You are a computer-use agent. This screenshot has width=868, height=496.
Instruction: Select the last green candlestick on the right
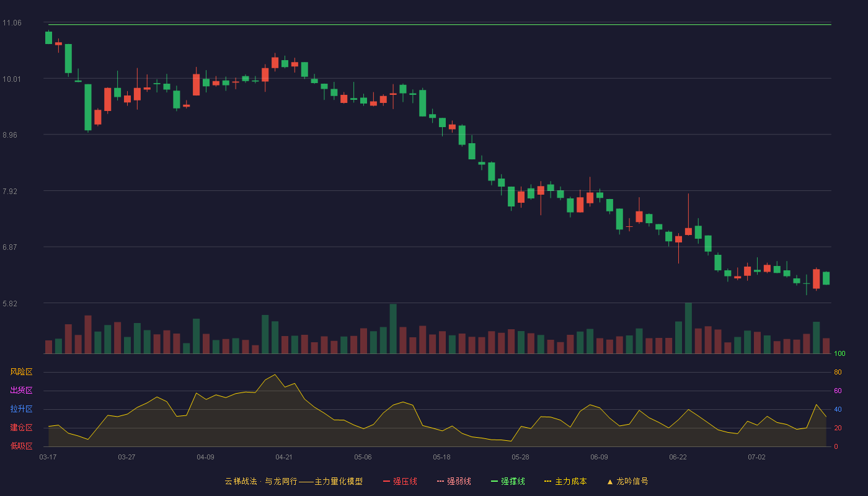(x=826, y=278)
